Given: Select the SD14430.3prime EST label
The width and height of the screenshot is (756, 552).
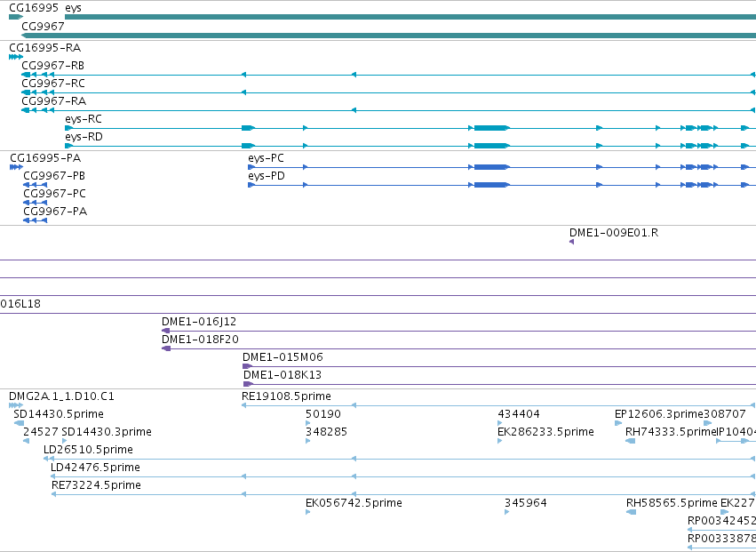Looking at the screenshot, I should coord(107,432).
